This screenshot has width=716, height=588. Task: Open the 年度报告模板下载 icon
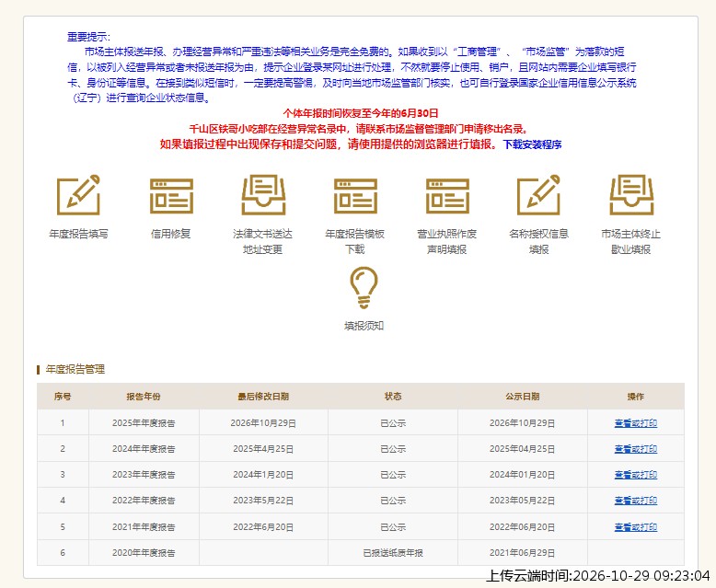tap(355, 196)
